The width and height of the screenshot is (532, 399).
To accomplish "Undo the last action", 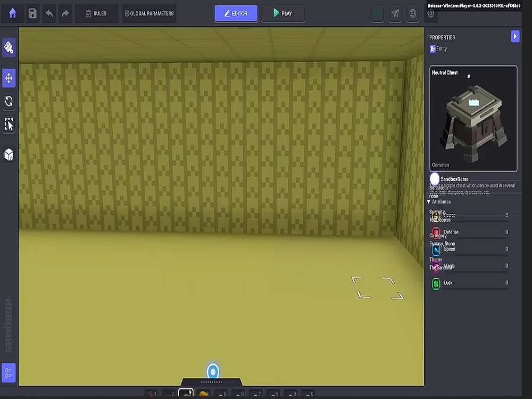I will [x=48, y=13].
